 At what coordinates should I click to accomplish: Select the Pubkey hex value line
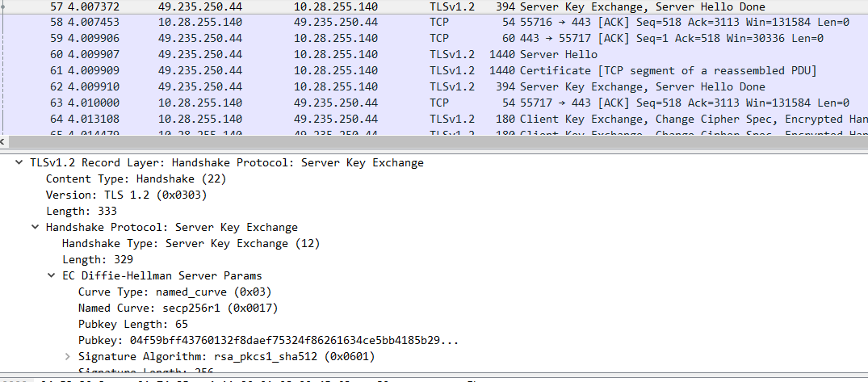pos(268,340)
